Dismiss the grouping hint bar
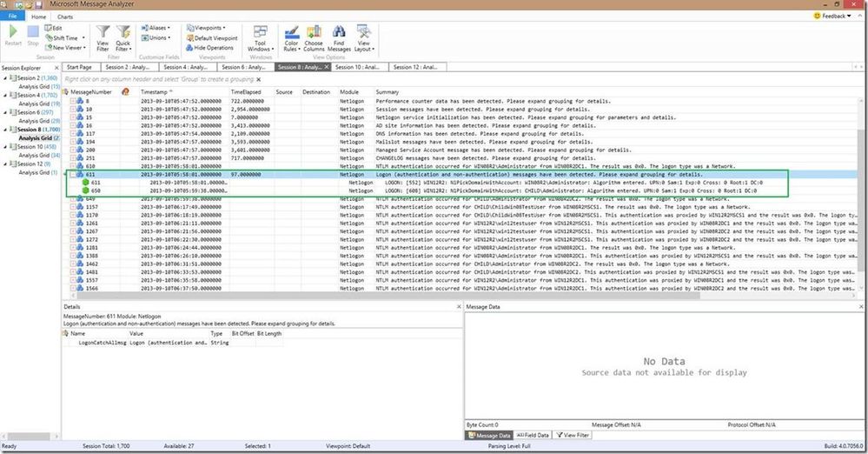 tap(259, 79)
